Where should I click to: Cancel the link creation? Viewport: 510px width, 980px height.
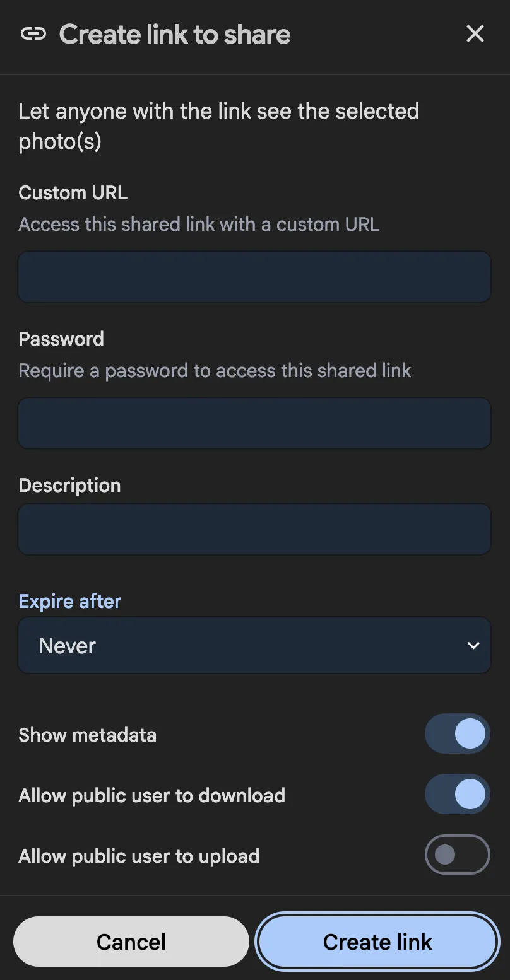[131, 941]
